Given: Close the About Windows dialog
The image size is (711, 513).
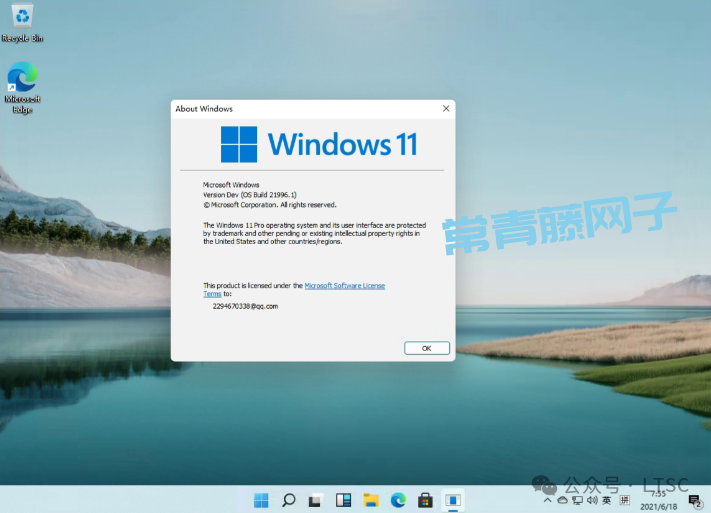Looking at the screenshot, I should tap(446, 108).
